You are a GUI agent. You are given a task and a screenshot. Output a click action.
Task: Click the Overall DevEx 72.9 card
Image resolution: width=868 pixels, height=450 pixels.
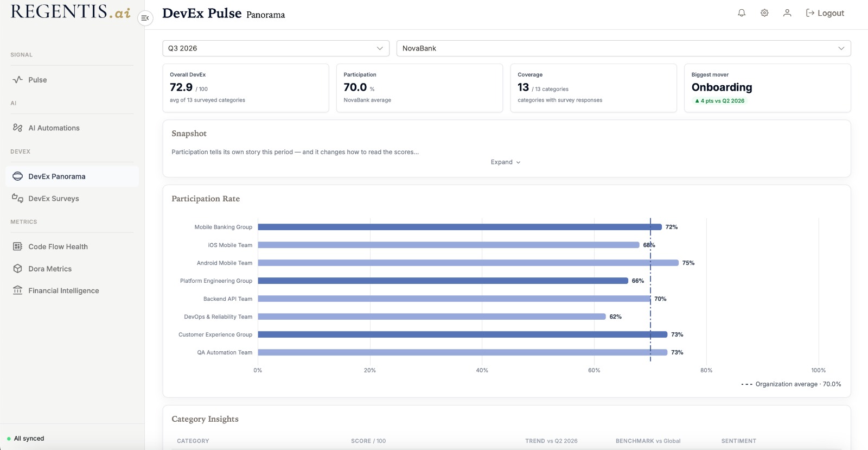pyautogui.click(x=246, y=88)
